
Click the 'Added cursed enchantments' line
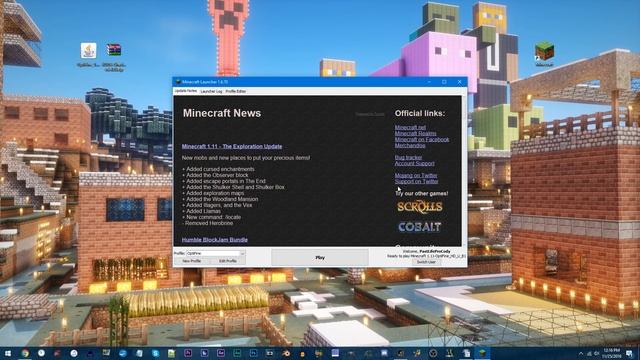[218, 169]
